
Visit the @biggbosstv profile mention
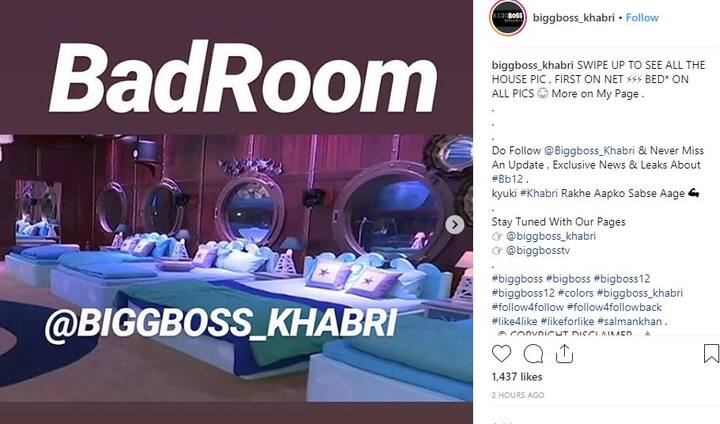click(538, 250)
